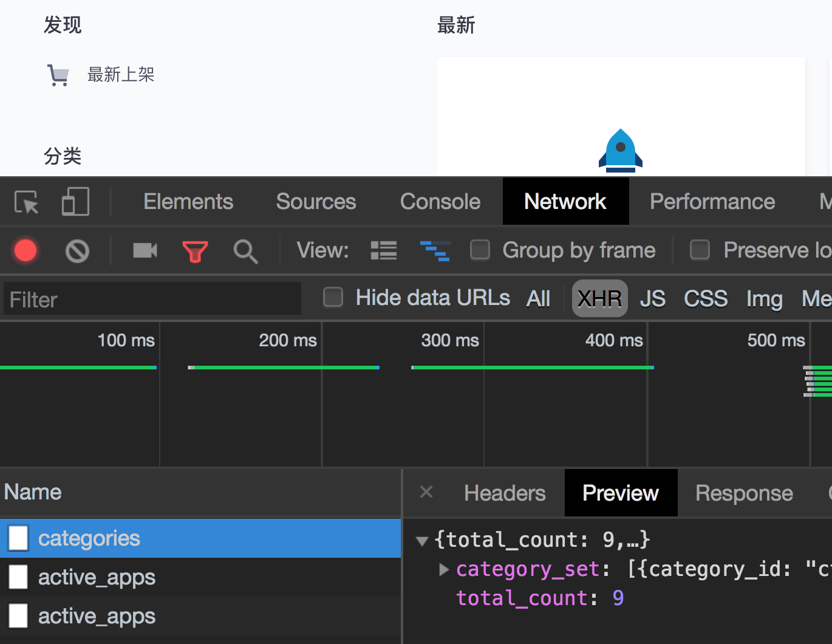Open the Response tab
The width and height of the screenshot is (832, 644).
point(744,493)
